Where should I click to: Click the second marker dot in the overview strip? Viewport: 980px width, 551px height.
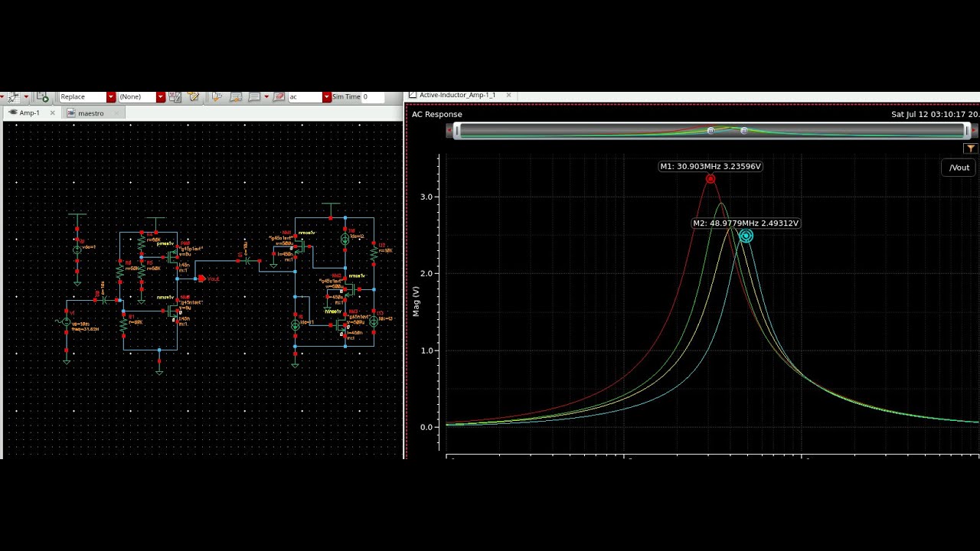[744, 131]
